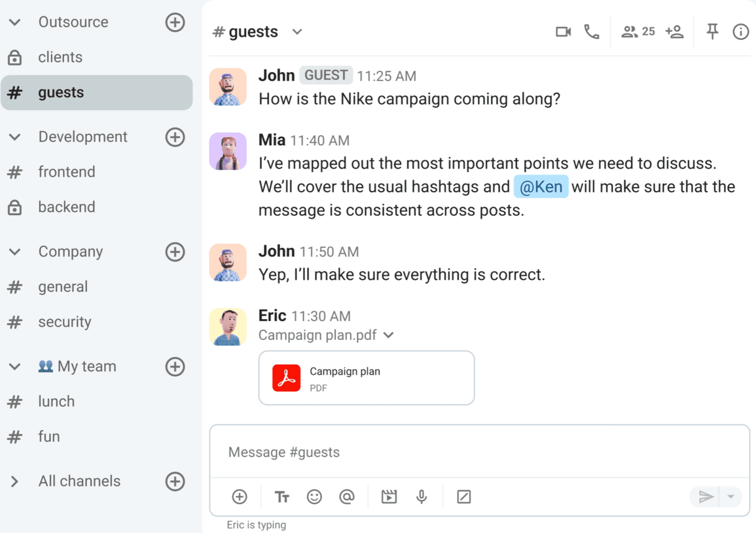Open the #security channel

point(65,322)
